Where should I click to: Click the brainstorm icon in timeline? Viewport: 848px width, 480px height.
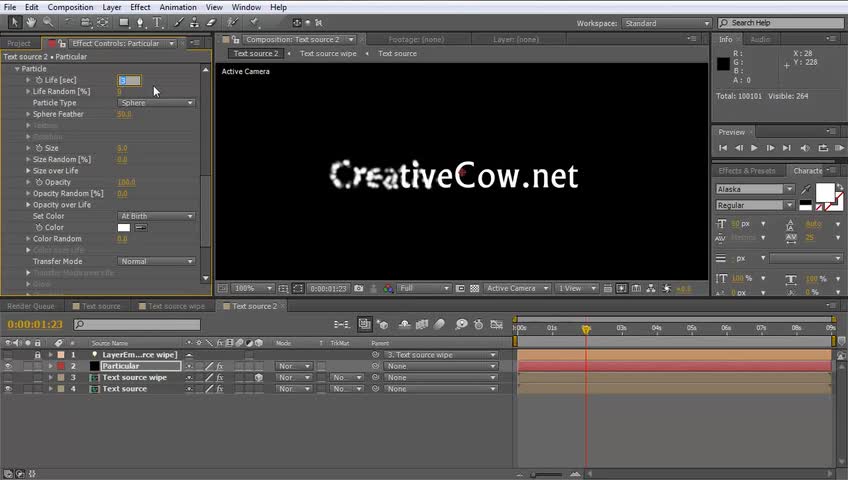click(x=461, y=324)
